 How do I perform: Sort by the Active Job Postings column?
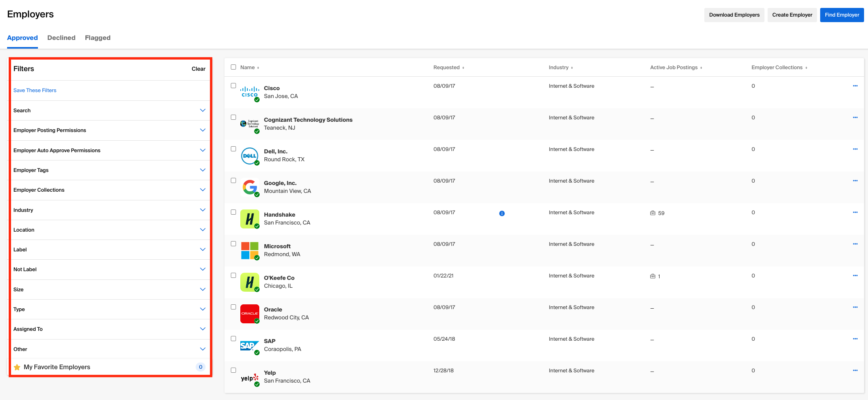tap(676, 68)
